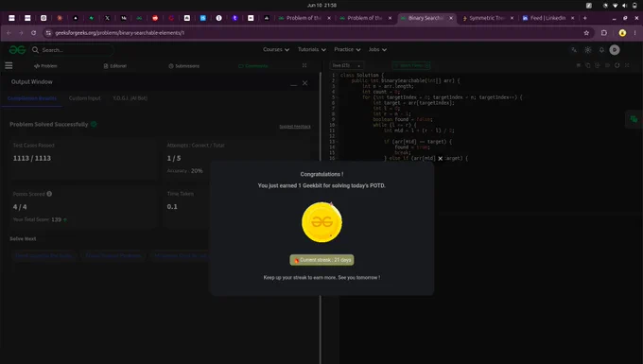Screen dimensions: 643x364
Task: Close the Binary Searchable browser tab
Action: (x=451, y=18)
